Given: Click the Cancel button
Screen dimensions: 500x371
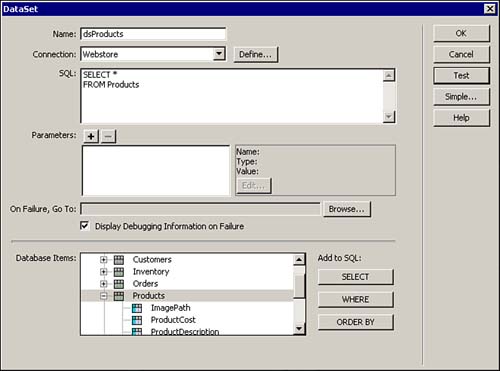Looking at the screenshot, I should point(461,54).
